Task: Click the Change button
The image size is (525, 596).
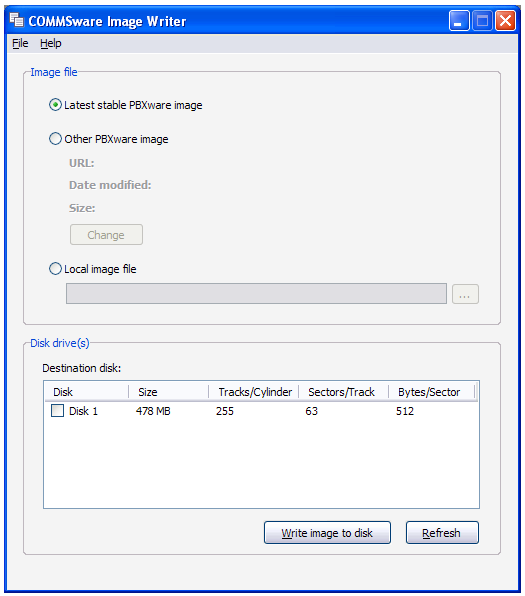Action: click(106, 235)
